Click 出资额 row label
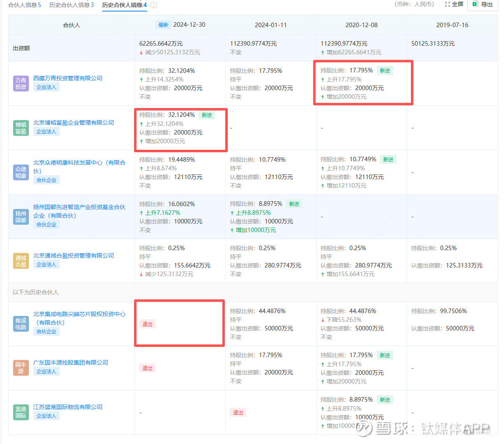504x444 pixels. 21,48
